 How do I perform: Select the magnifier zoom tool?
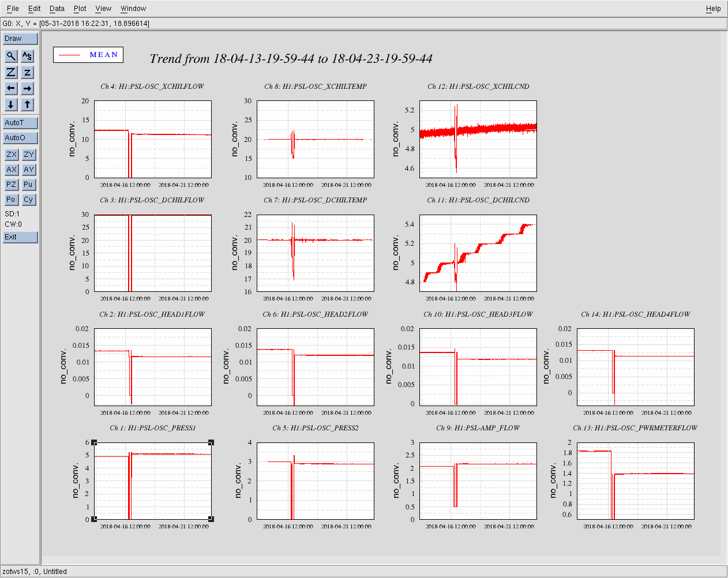click(x=11, y=56)
